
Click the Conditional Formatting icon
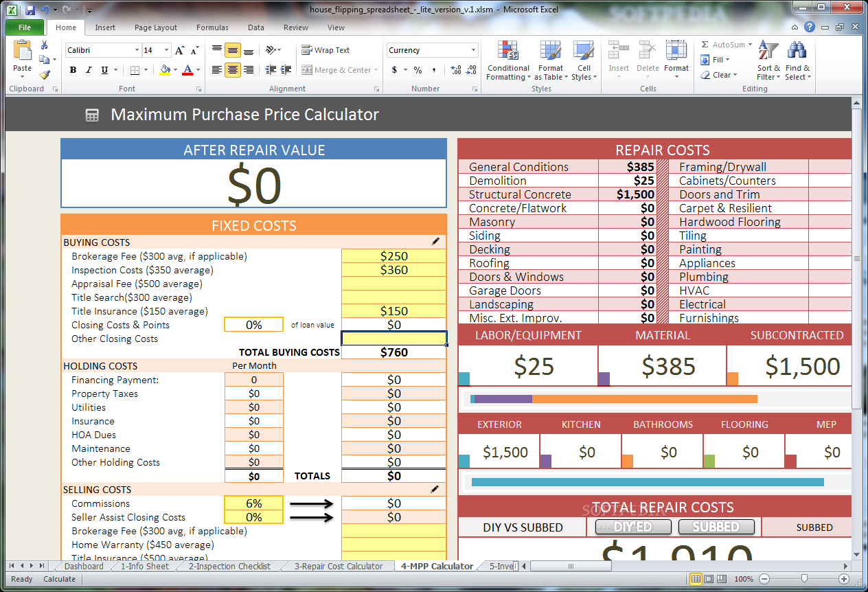[x=508, y=52]
